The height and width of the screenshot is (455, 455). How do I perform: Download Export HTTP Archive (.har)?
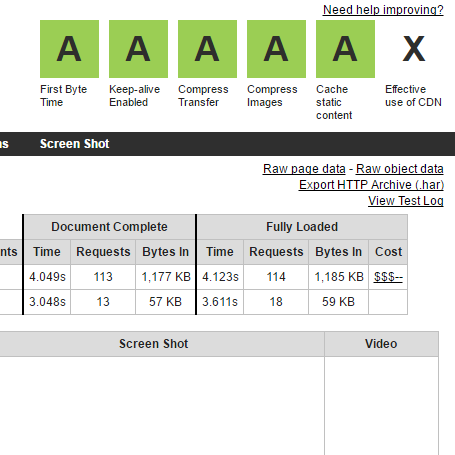371,185
